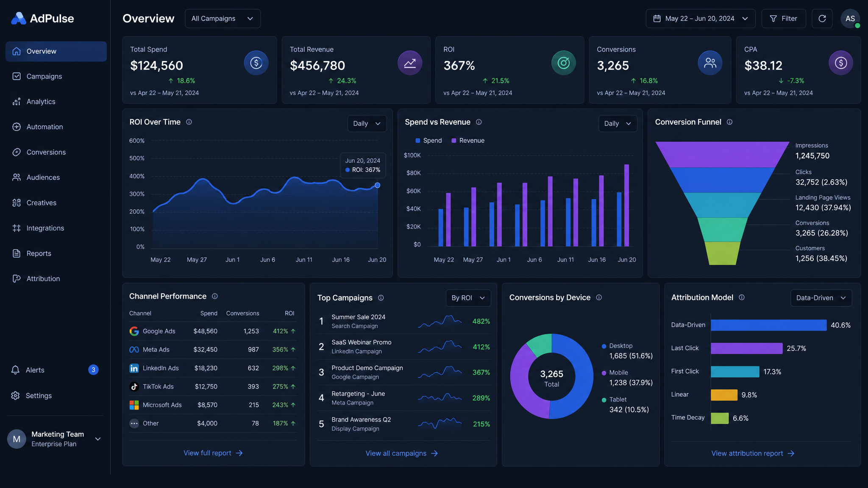868x488 pixels.
Task: Click the TikTok Ads logo icon
Action: [x=134, y=386]
